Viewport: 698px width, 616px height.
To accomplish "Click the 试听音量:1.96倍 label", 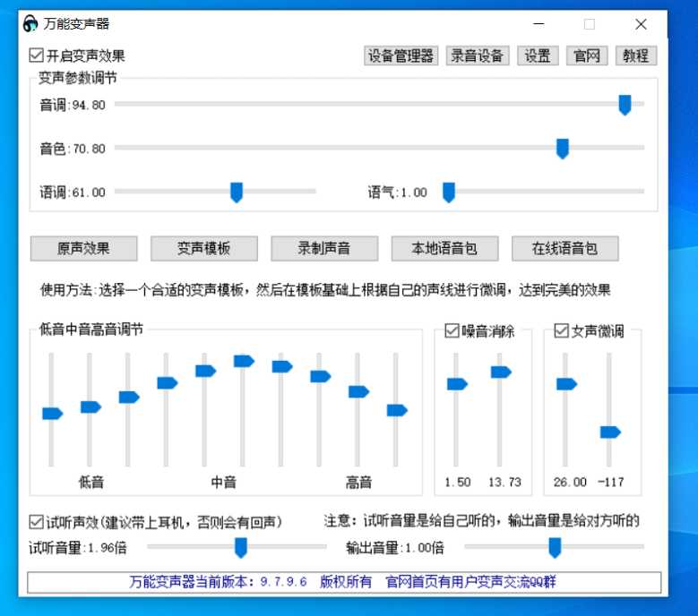I will click(78, 548).
